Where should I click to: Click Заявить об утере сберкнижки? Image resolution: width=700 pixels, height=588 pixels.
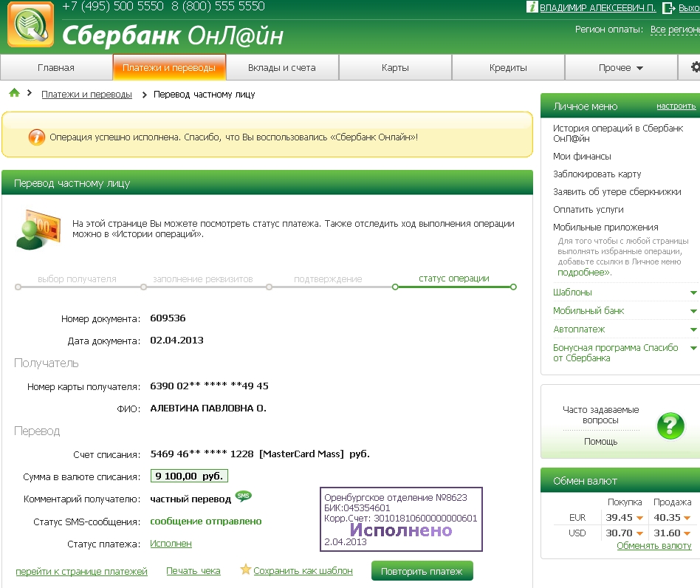click(617, 191)
